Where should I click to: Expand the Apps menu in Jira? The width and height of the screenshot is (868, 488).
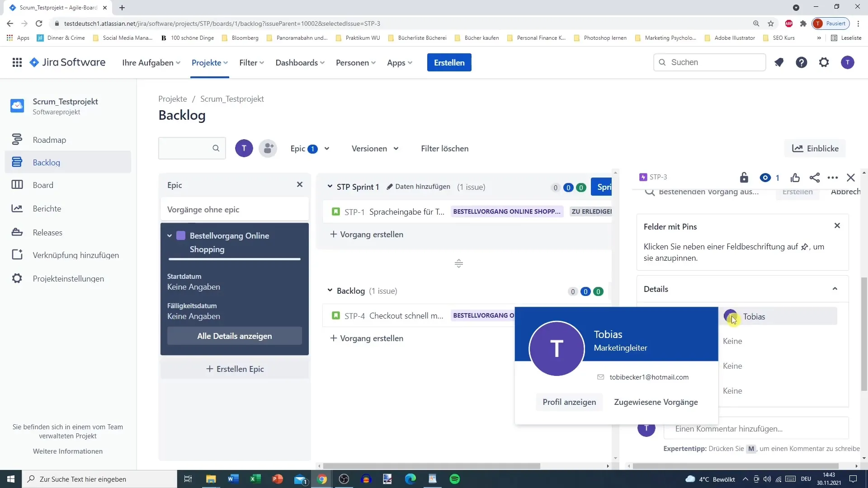(x=400, y=62)
